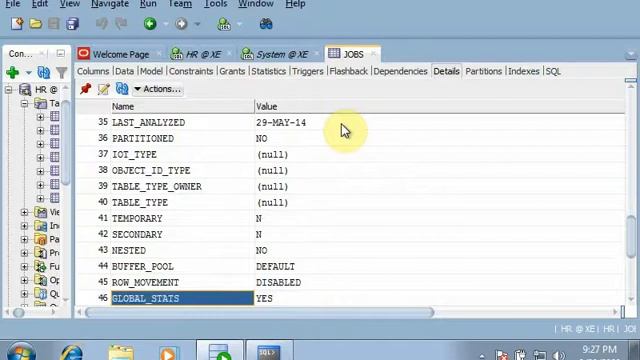Select the ROW_MOVEMENT row name
Image resolution: width=640 pixels, height=360 pixels.
coord(145,282)
